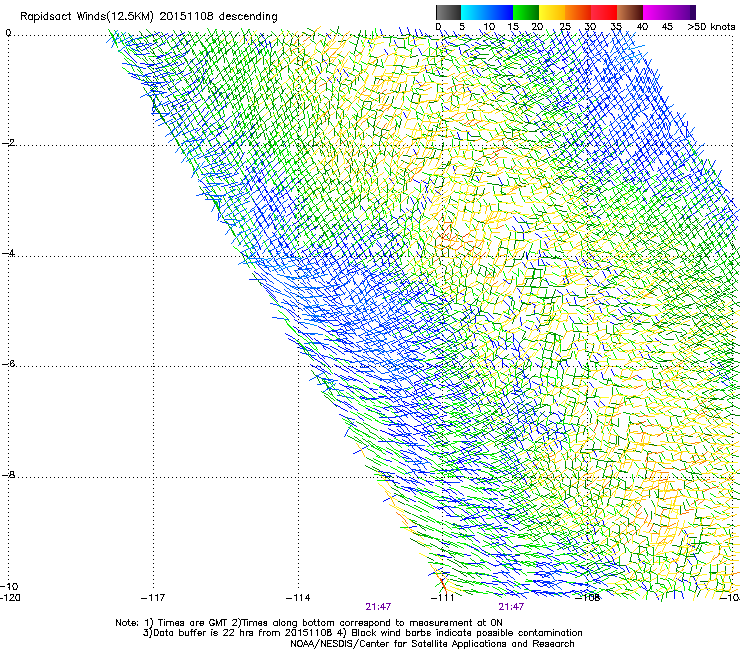Click the longitude axis label '-111'
740x650 pixels.
443,598
